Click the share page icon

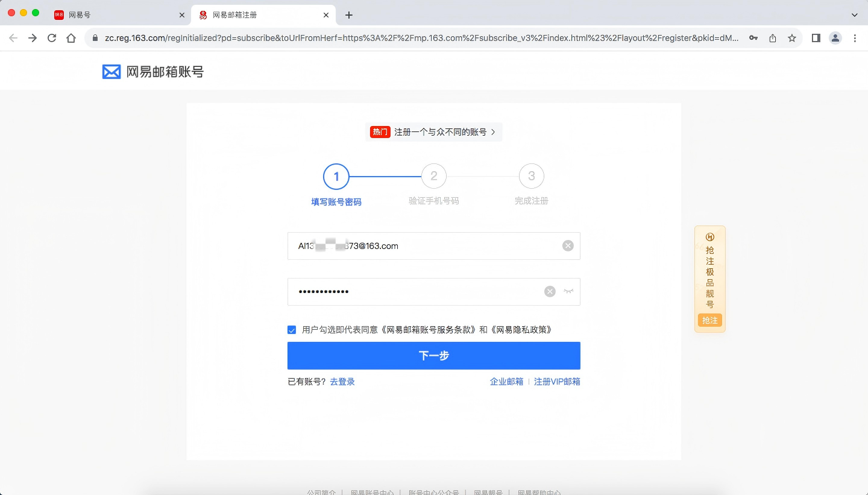tap(772, 38)
